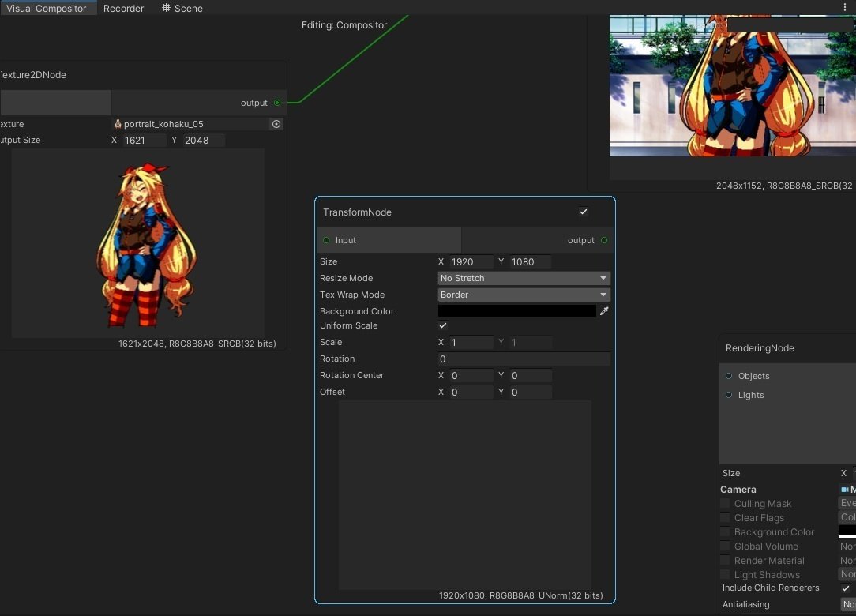Edit TransformNode Size Y field

coord(530,262)
